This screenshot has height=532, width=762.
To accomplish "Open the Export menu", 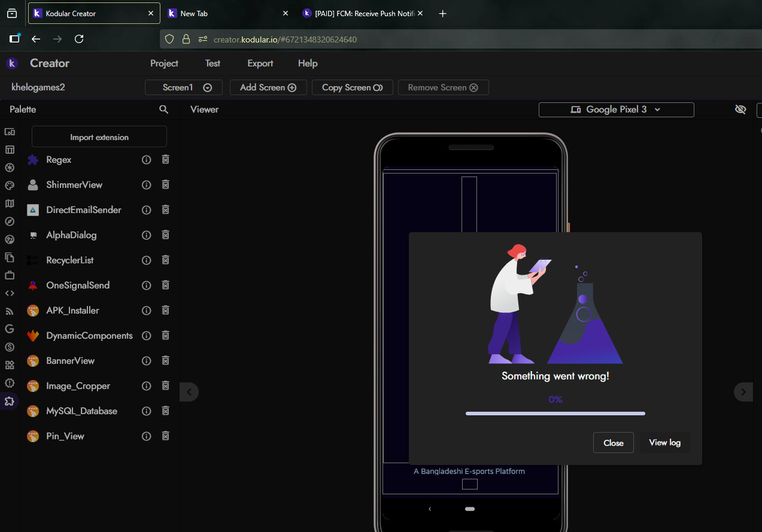I will (x=260, y=63).
